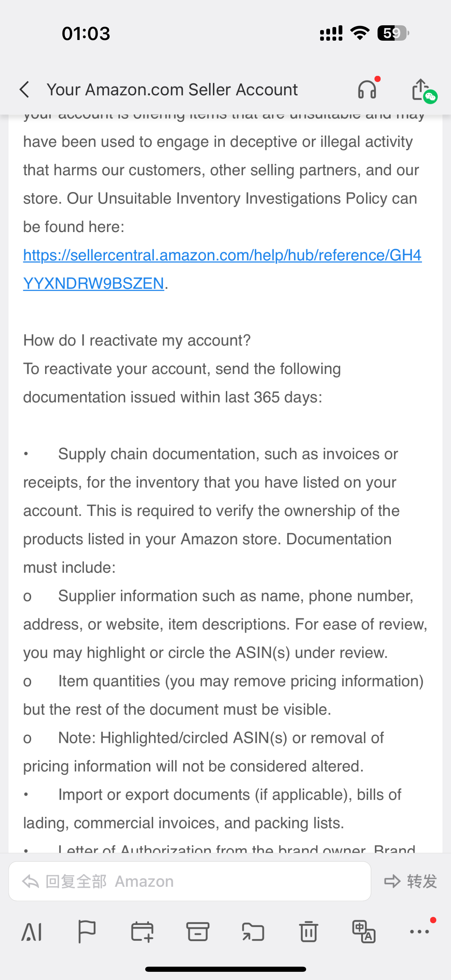Image resolution: width=451 pixels, height=980 pixels.
Task: Add email to calendar with plus icon
Action: click(x=142, y=932)
